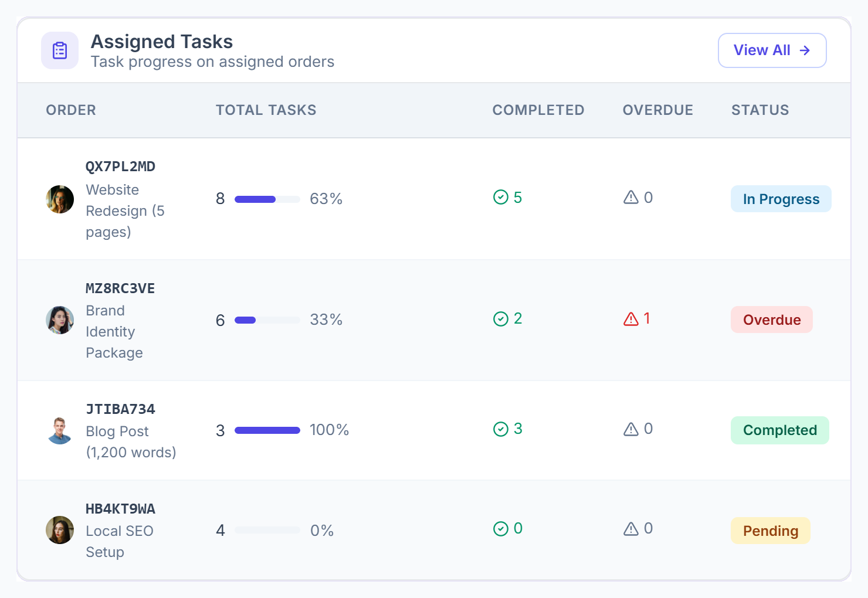Click the 100% progress bar
The width and height of the screenshot is (868, 598).
click(x=267, y=430)
